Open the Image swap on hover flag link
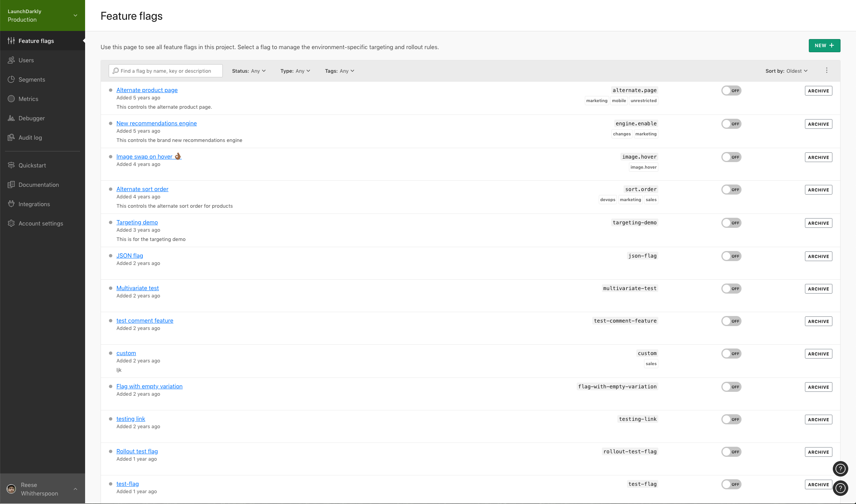This screenshot has width=856, height=504. click(149, 157)
